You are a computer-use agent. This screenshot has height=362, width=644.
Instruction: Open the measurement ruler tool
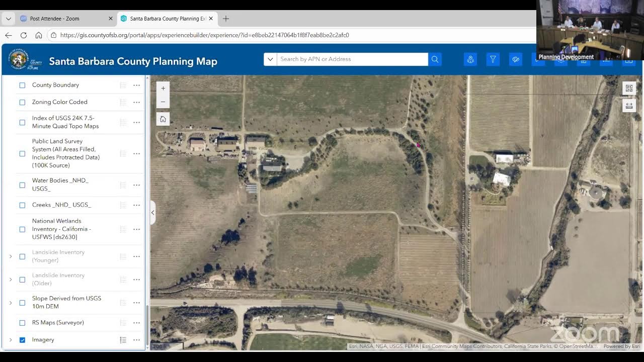point(629,106)
